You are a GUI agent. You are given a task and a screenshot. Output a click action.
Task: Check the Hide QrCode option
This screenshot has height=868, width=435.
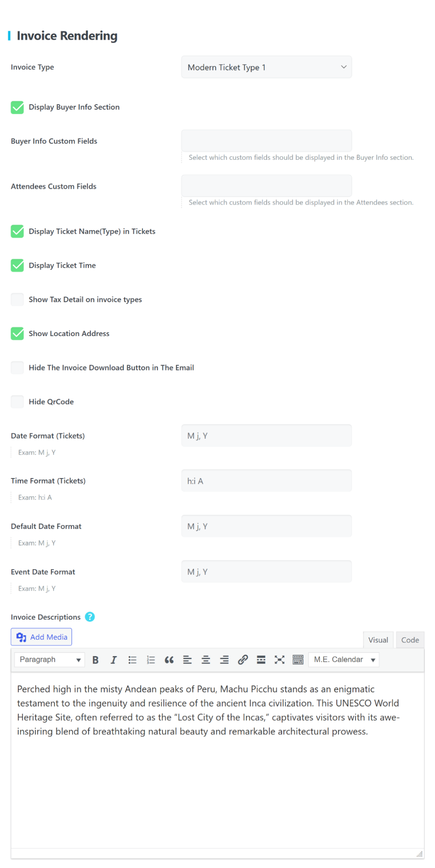pyautogui.click(x=17, y=402)
